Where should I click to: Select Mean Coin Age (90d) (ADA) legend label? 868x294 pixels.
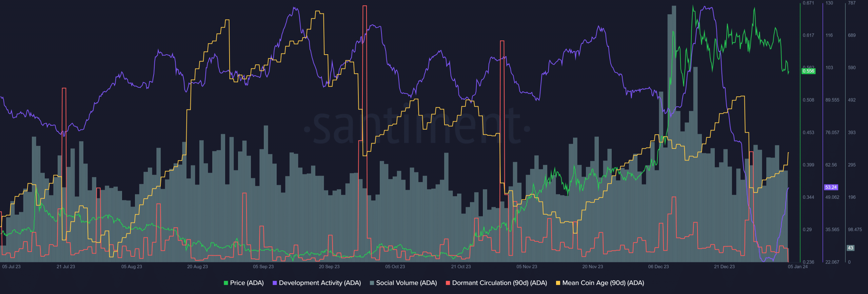tap(603, 283)
